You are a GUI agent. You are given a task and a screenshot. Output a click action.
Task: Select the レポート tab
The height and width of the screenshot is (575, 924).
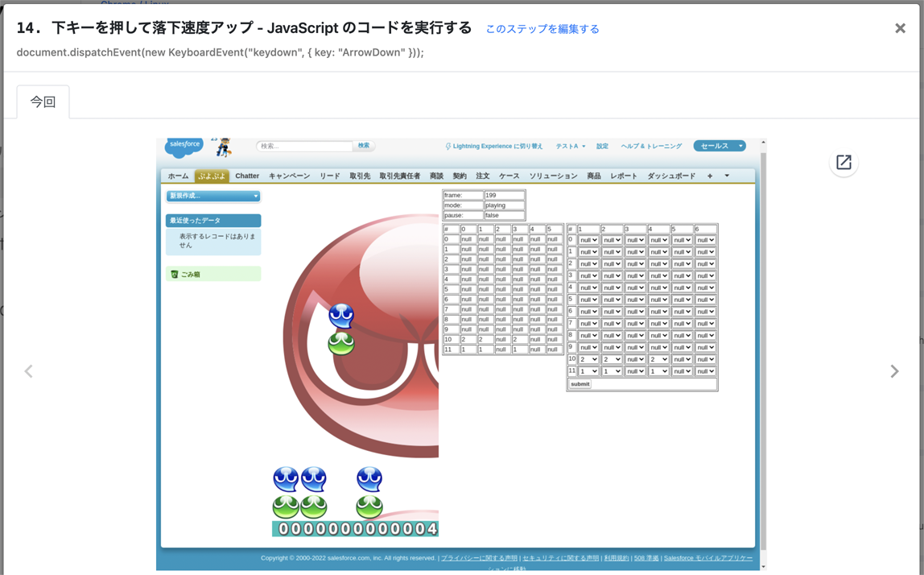[x=624, y=176]
